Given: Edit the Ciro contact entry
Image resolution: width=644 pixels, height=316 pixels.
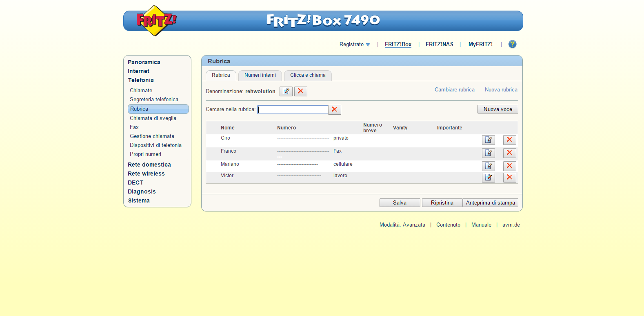Looking at the screenshot, I should (488, 140).
